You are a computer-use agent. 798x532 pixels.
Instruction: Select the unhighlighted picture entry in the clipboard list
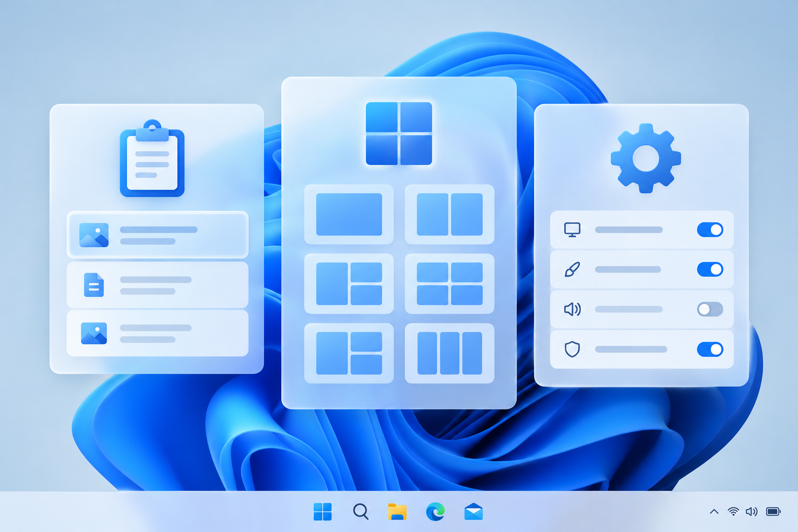pyautogui.click(x=157, y=333)
